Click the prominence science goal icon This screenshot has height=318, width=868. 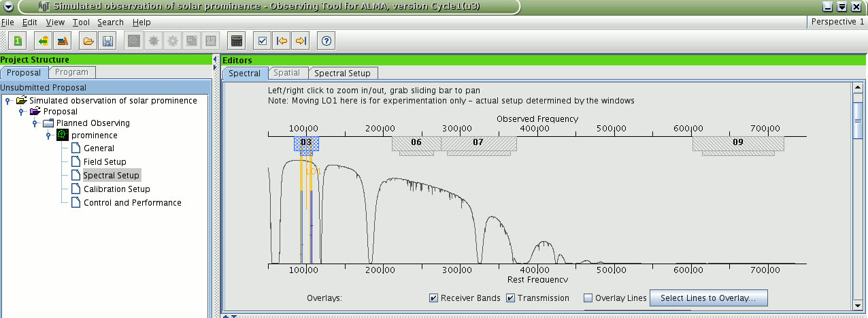point(62,135)
